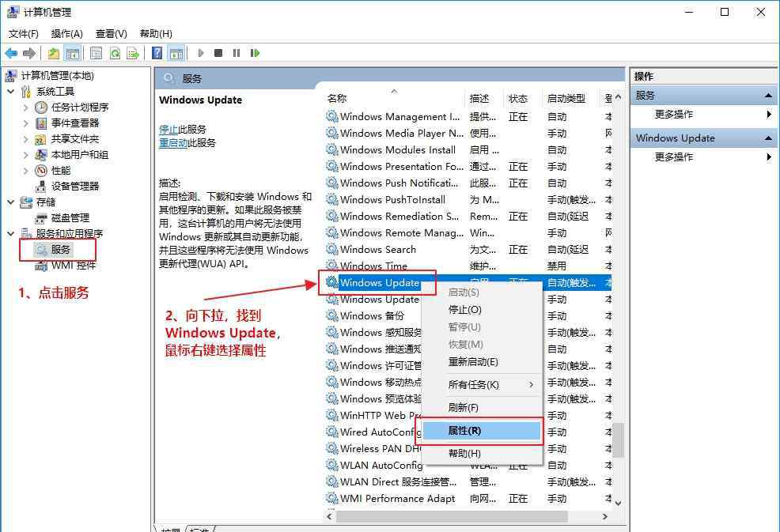Click the Restart Service toolbar icon
780x532 pixels.
(x=255, y=53)
